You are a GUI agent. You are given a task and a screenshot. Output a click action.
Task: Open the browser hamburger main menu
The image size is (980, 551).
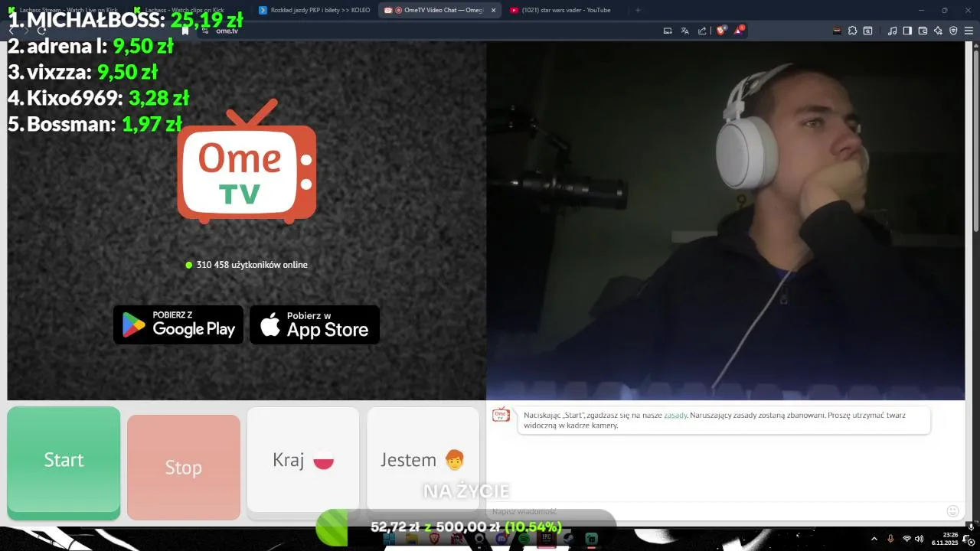969,31
